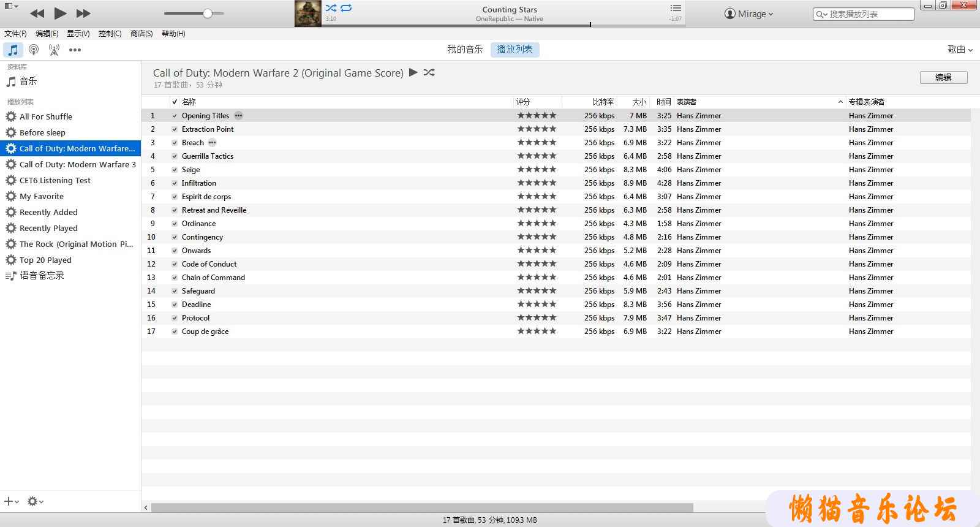Uncheck the Deadline track checkbox
The height and width of the screenshot is (527, 980).
(x=175, y=305)
